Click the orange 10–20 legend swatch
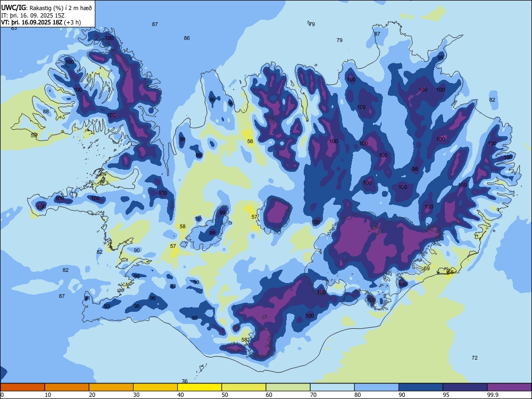Viewport: 532px width, 399px height. point(67,387)
